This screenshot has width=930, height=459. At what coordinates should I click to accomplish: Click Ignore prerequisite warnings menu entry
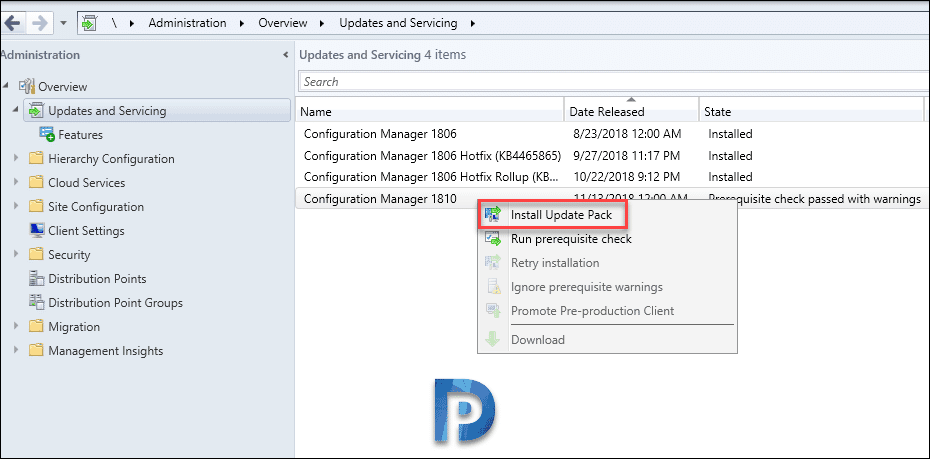(x=607, y=287)
